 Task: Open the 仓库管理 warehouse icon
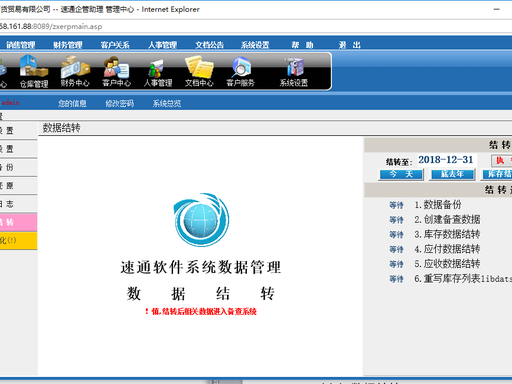coord(34,71)
